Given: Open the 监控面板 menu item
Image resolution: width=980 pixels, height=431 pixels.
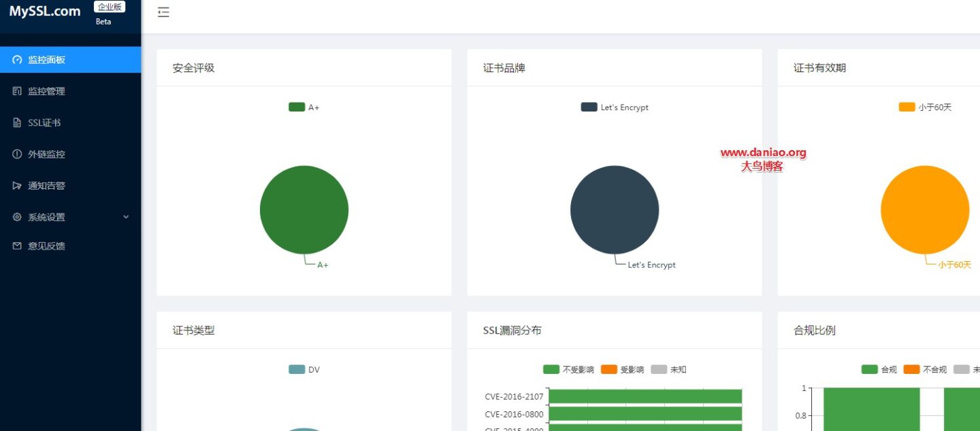Looking at the screenshot, I should (71, 60).
